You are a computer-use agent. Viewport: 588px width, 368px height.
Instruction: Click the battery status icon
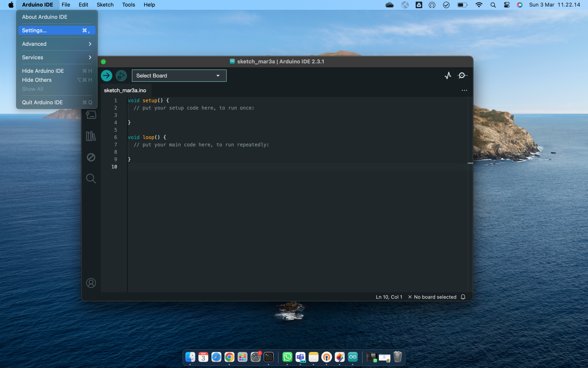point(462,5)
